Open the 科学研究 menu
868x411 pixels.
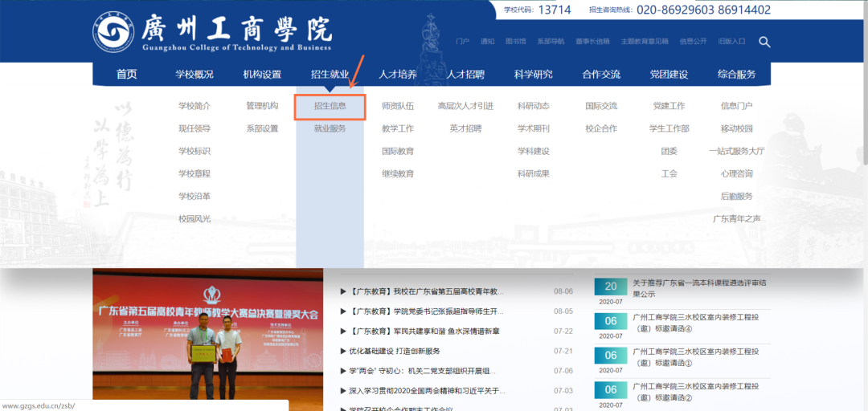tap(533, 75)
